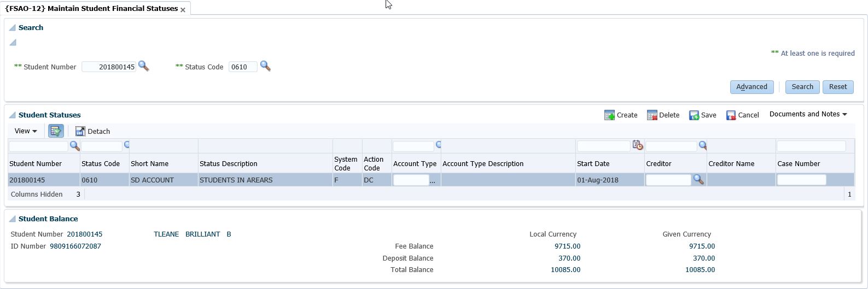Viewport: 868px width, 289px height.
Task: Expand Documents and Notes dropdown
Action: 808,114
